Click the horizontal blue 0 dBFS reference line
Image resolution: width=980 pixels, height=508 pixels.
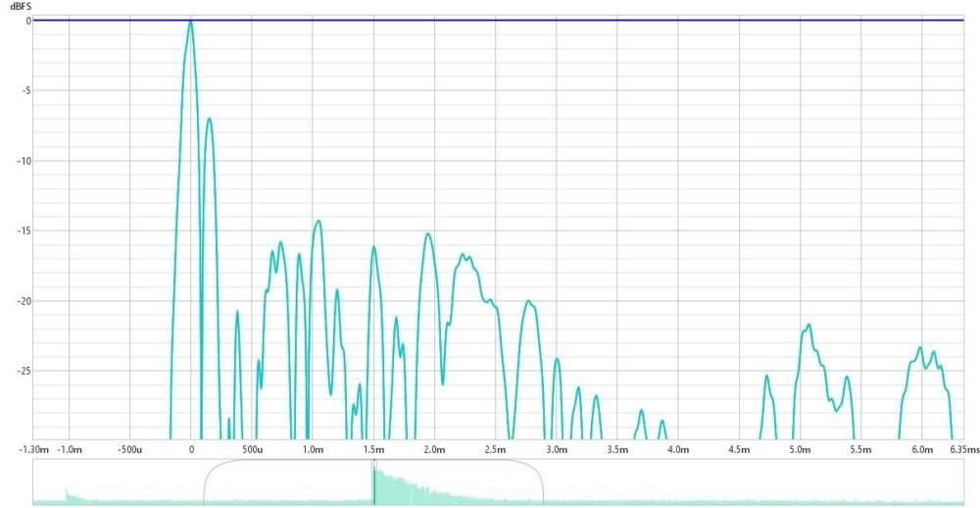coord(498,21)
